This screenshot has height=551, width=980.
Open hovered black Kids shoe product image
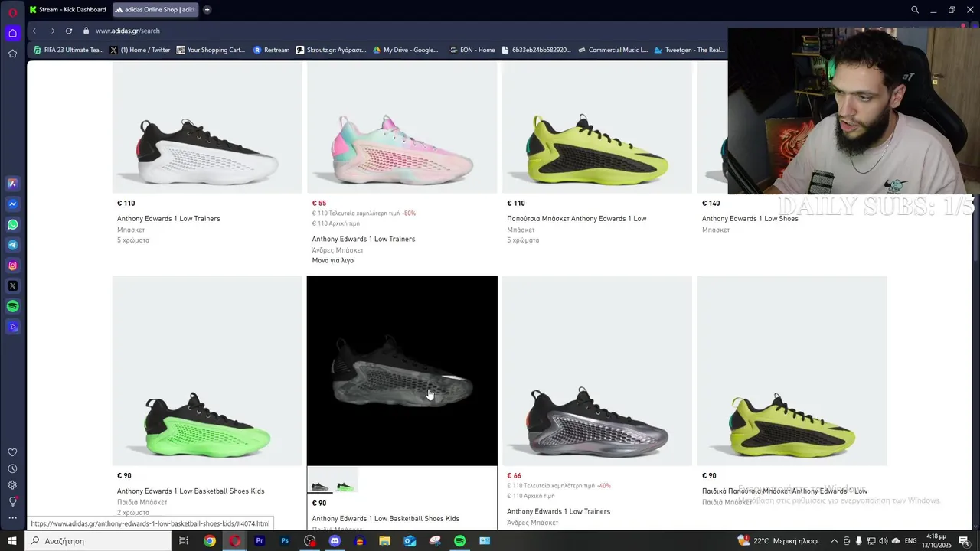point(402,370)
